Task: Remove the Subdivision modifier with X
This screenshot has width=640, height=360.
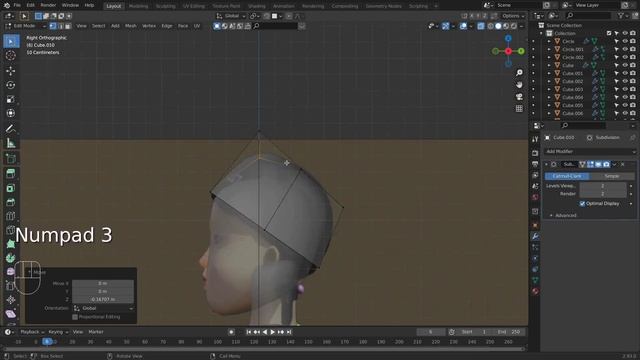Action: (x=623, y=164)
